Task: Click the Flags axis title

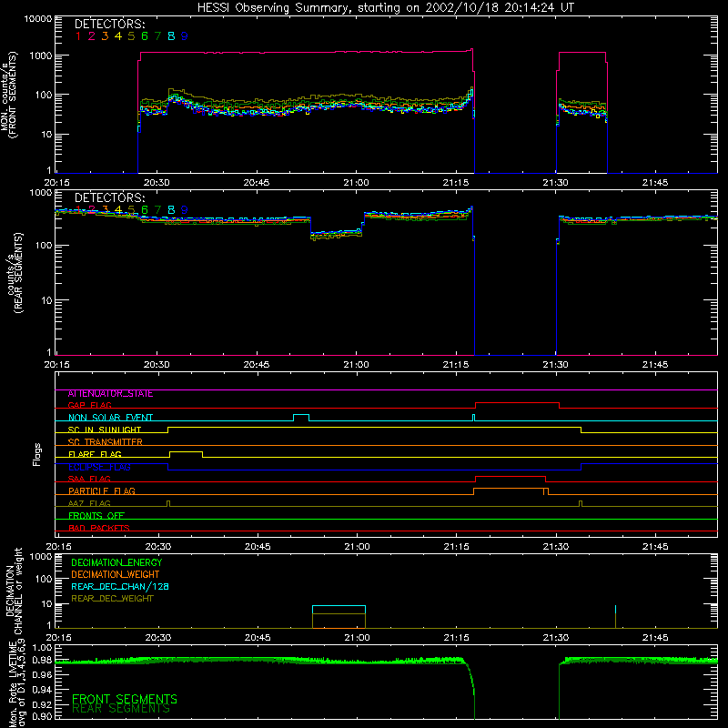Action: click(x=37, y=454)
